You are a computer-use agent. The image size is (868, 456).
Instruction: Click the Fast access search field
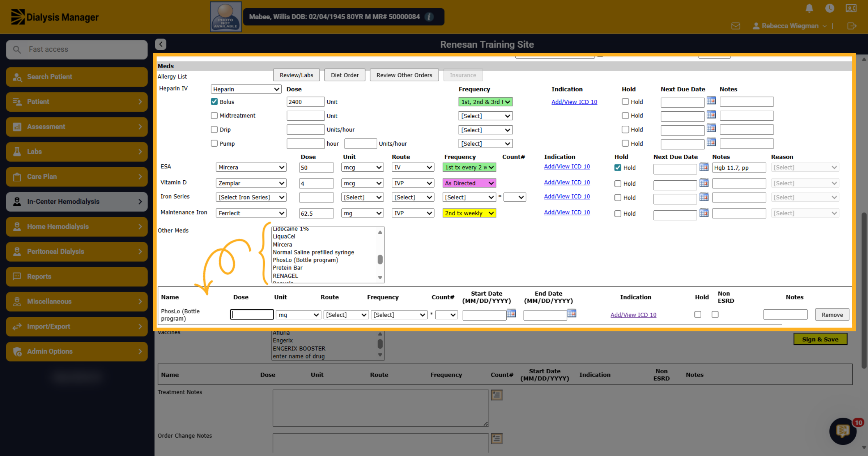point(77,50)
